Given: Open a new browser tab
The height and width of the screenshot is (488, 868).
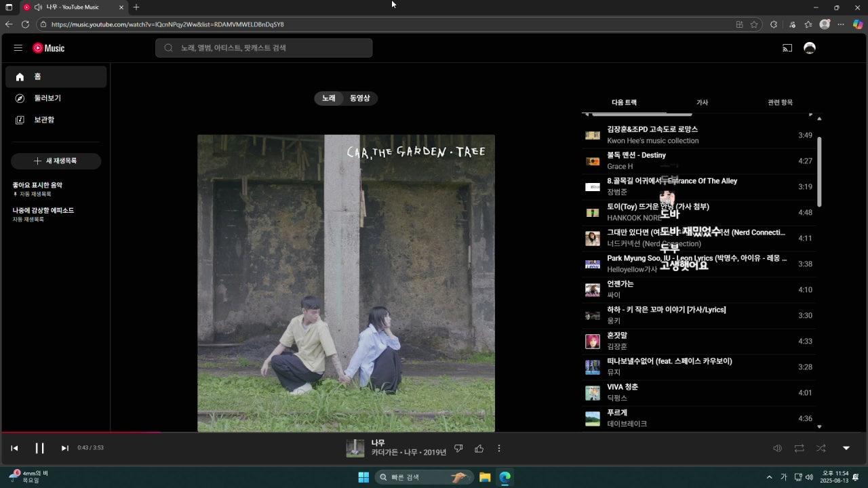Looking at the screenshot, I should coord(136,7).
